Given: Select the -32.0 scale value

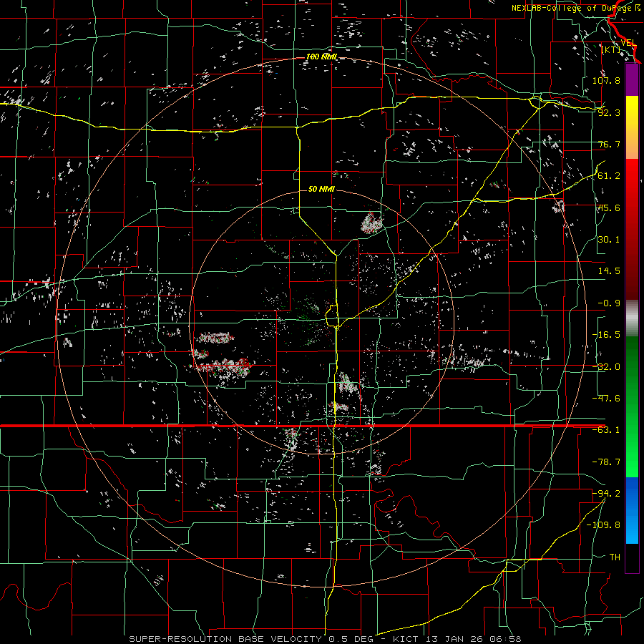Looking at the screenshot, I should 606,367.
